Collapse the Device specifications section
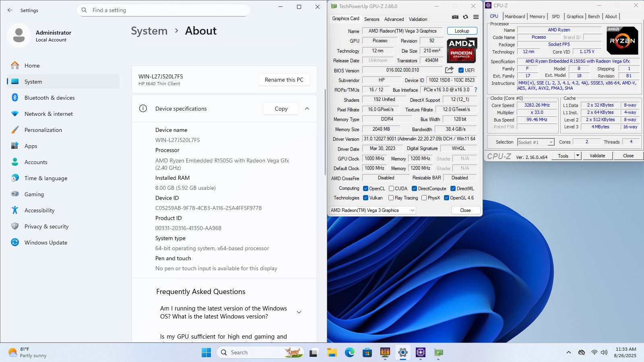The width and height of the screenshot is (644, 362). 307,109
